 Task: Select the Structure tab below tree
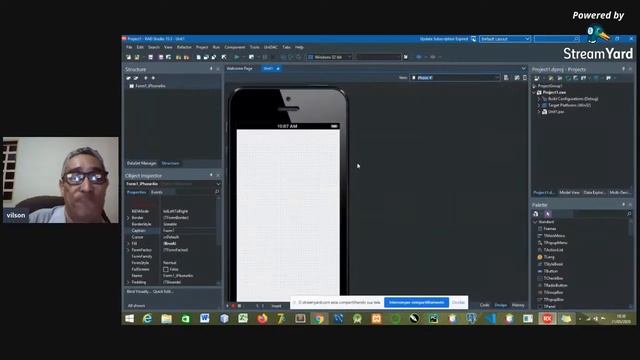click(170, 163)
